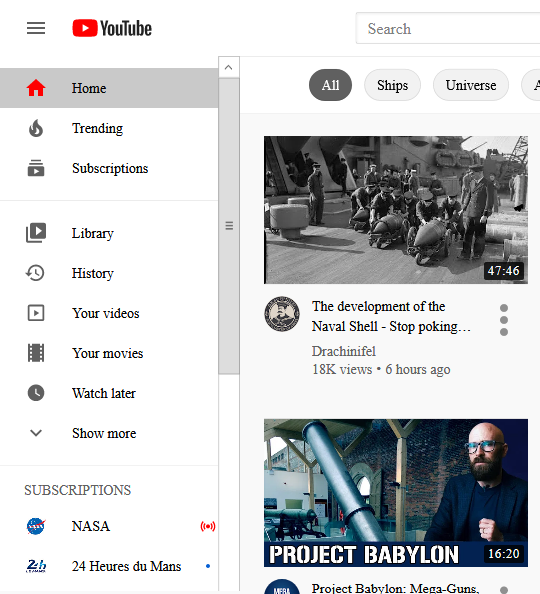Click the 47:46 duration badge
The width and height of the screenshot is (540, 594).
[504, 270]
